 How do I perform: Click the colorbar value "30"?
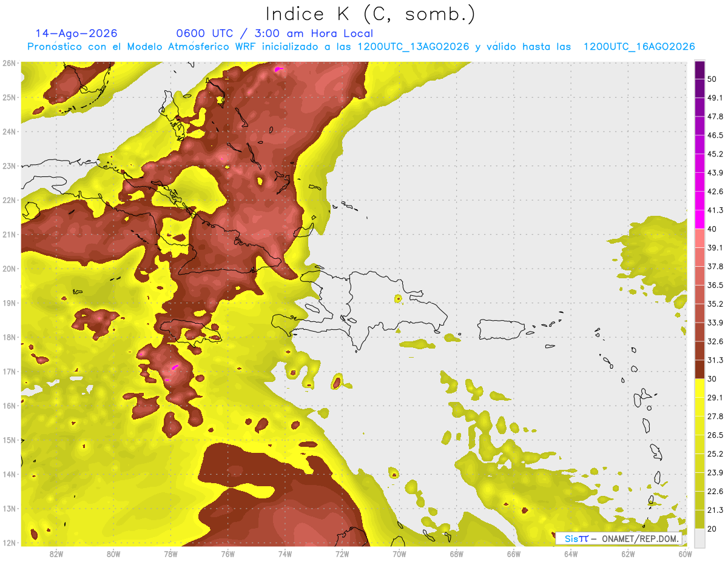tap(713, 379)
